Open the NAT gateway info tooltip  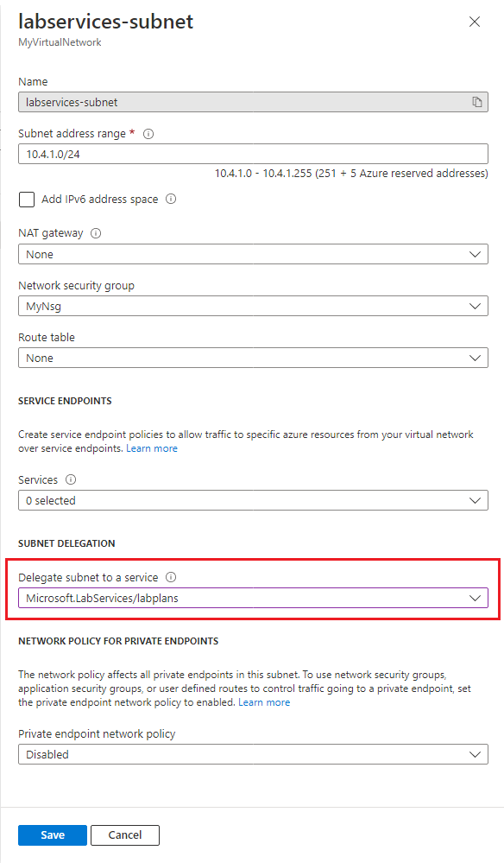click(97, 232)
